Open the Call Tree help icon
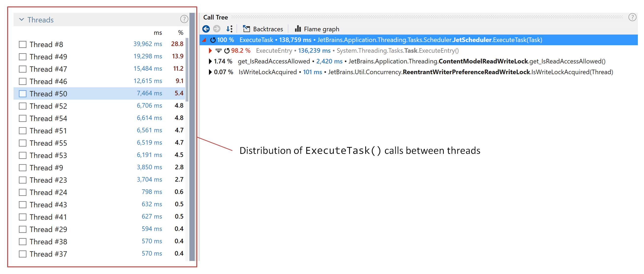Image resolution: width=644 pixels, height=274 pixels. click(632, 17)
